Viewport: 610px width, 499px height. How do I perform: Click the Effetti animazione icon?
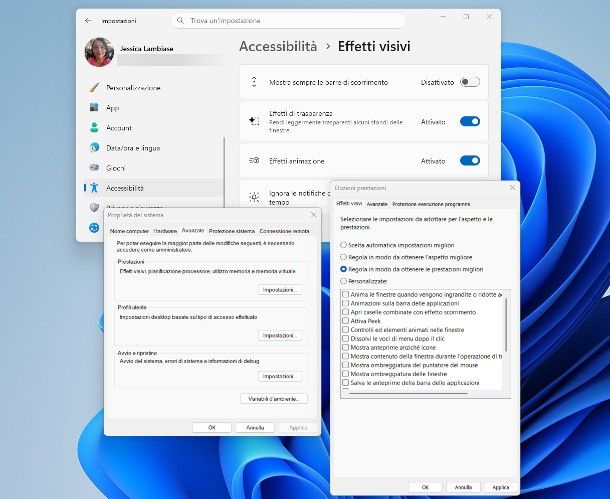pyautogui.click(x=254, y=161)
